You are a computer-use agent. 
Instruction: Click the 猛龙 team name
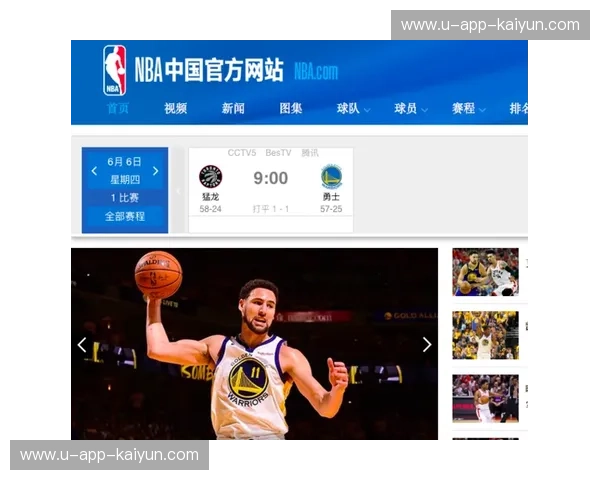pyautogui.click(x=210, y=197)
